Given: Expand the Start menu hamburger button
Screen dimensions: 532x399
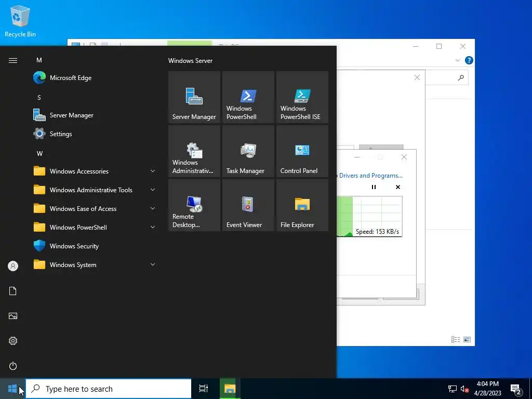Looking at the screenshot, I should (x=13, y=60).
